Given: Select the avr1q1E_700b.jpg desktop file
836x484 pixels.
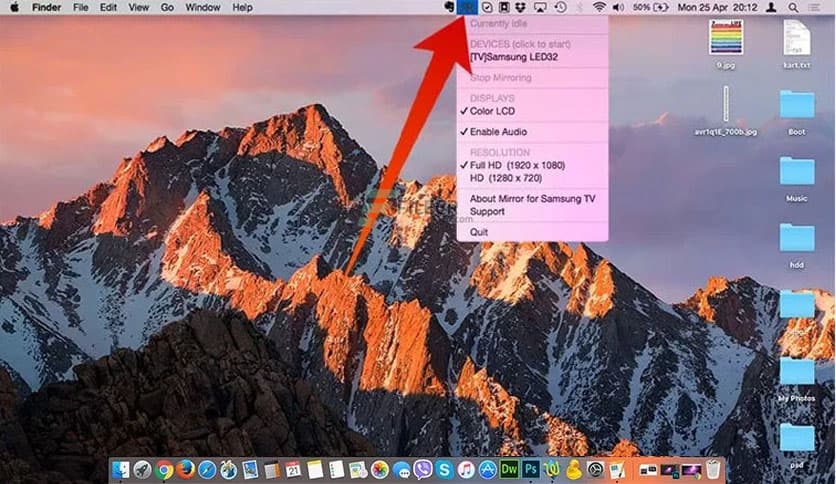Looking at the screenshot, I should coord(726,110).
